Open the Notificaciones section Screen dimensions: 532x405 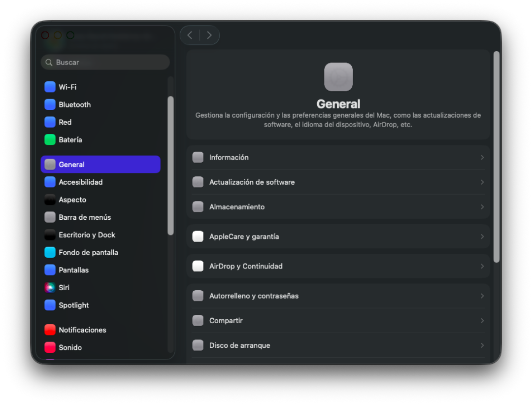coord(100,330)
